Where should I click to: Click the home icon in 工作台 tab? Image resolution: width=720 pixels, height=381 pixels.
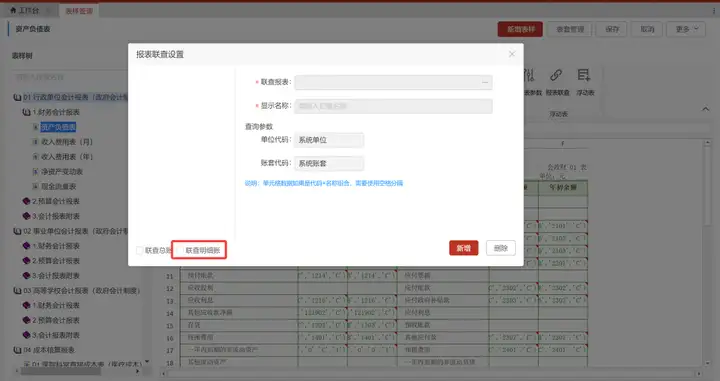pos(13,10)
